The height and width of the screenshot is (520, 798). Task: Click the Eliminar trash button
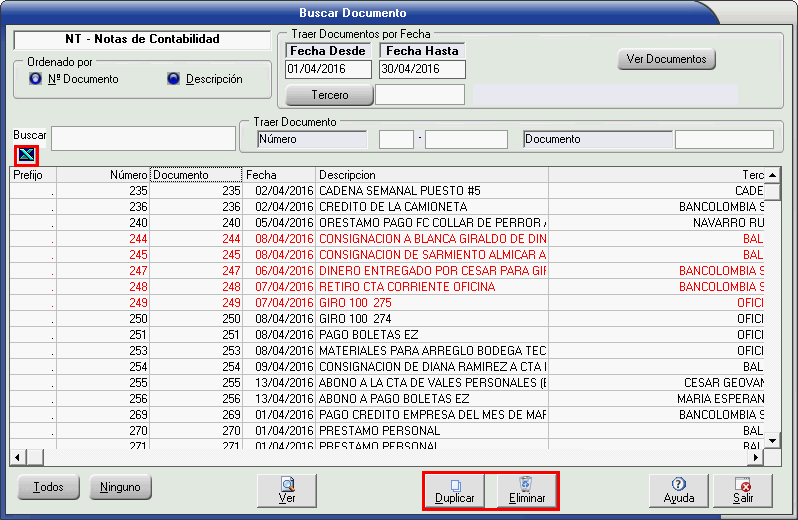(526, 490)
